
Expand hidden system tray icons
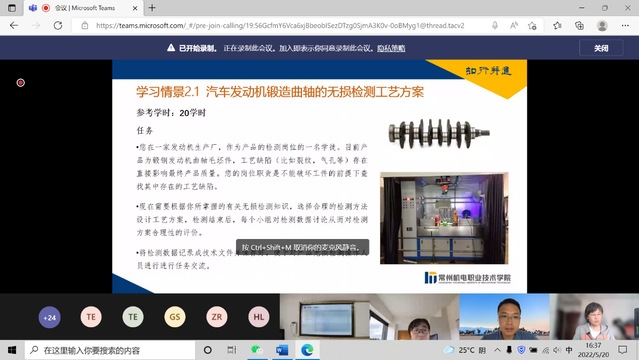[497, 350]
